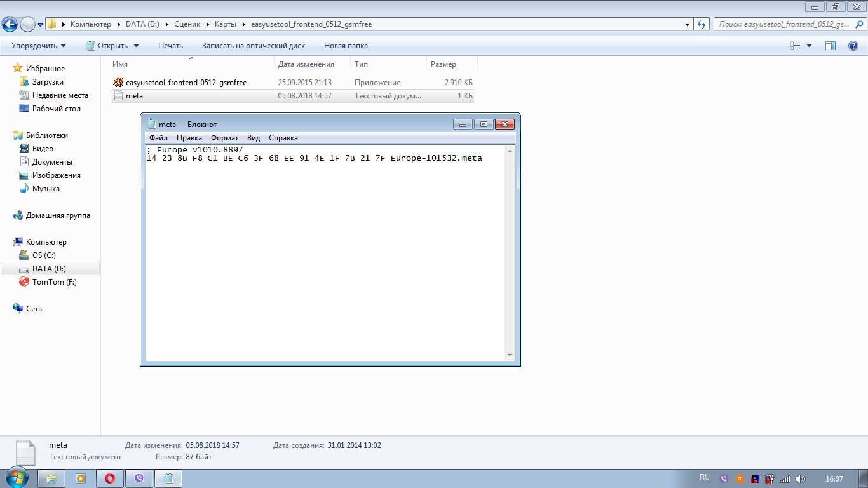This screenshot has width=868, height=488.
Task: Select Загрузки in the navigation pane
Action: [48, 82]
